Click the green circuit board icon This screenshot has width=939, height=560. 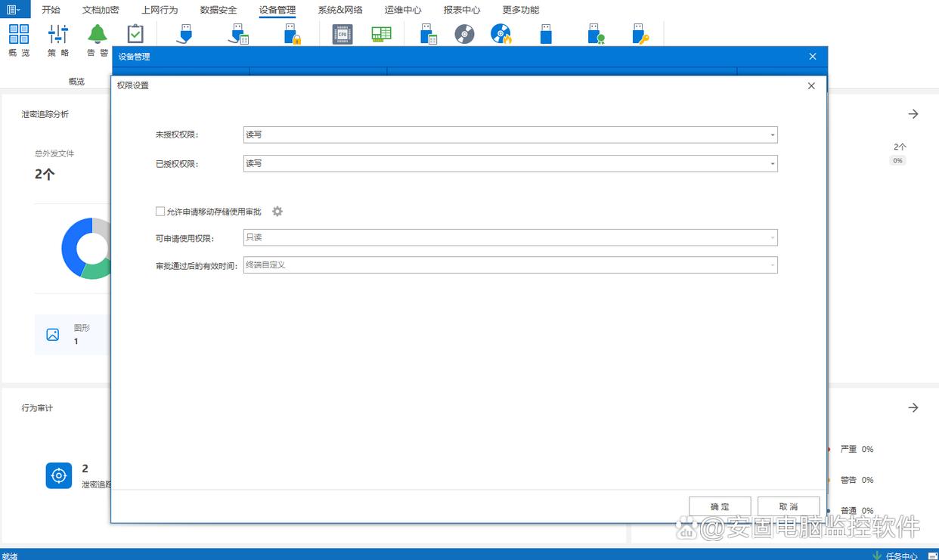tap(381, 34)
